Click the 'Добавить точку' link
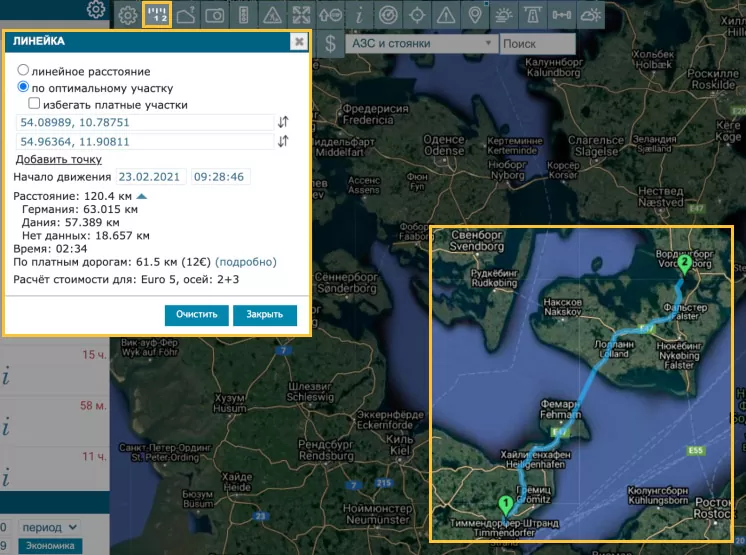Image resolution: width=746 pixels, height=555 pixels. pos(58,159)
